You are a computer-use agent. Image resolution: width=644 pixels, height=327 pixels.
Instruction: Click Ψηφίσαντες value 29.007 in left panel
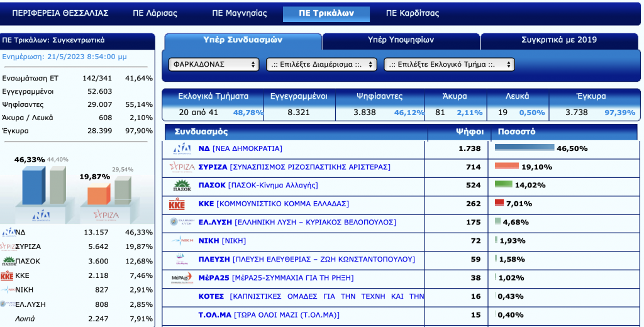100,104
